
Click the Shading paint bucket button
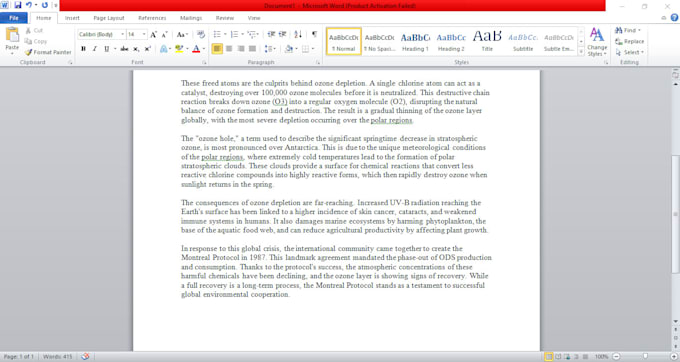[289, 49]
